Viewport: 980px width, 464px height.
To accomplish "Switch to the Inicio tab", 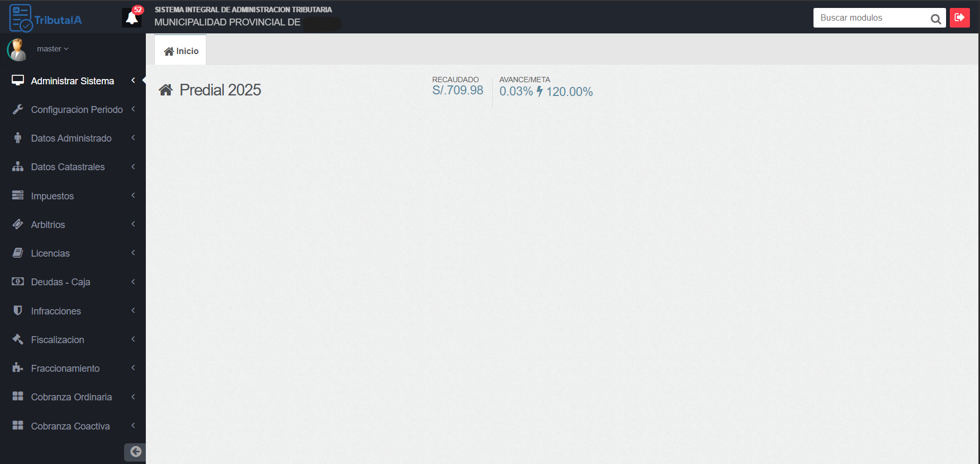I will point(181,51).
